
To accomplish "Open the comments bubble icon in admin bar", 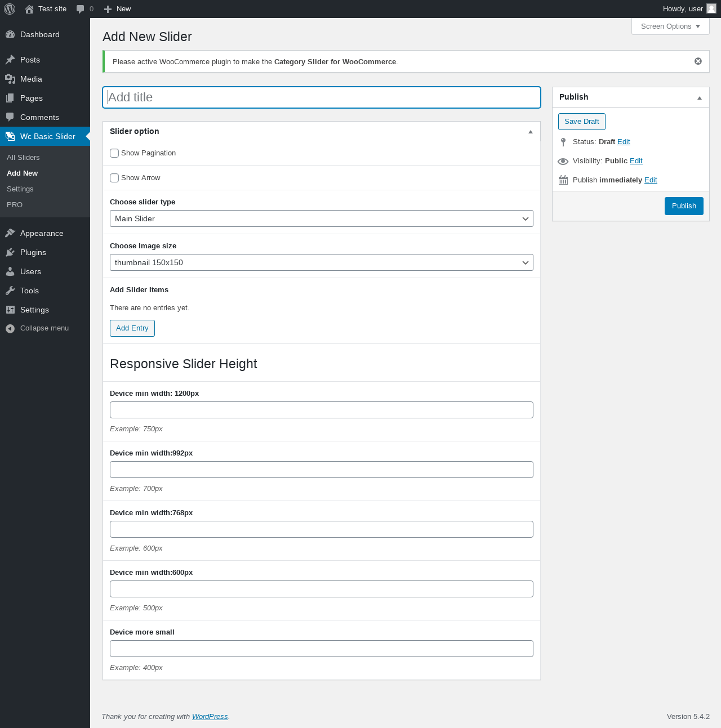I will pos(81,9).
